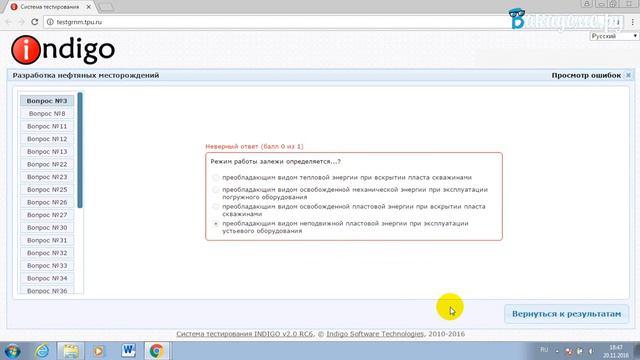Click the Indigo logo
640x360 pixels.
point(63,50)
